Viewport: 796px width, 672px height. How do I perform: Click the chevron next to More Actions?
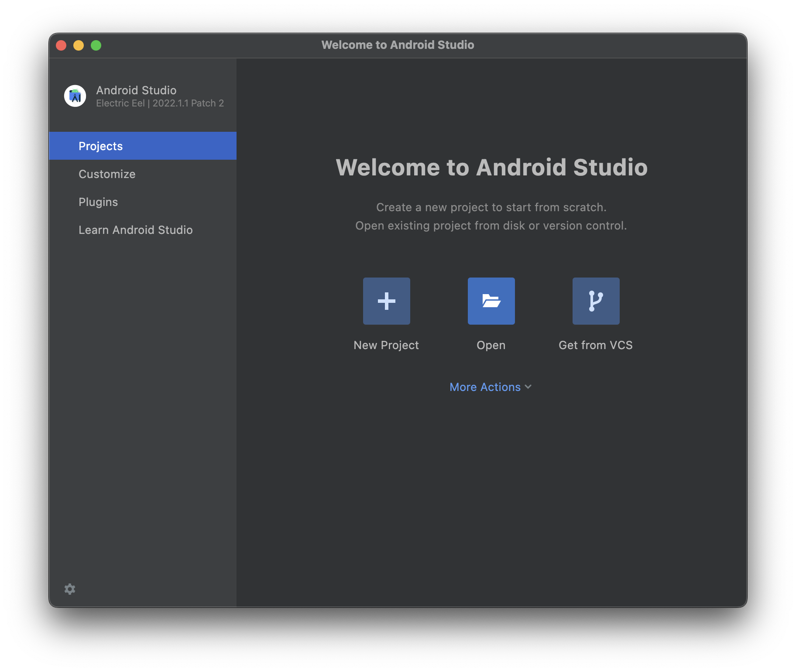point(528,387)
